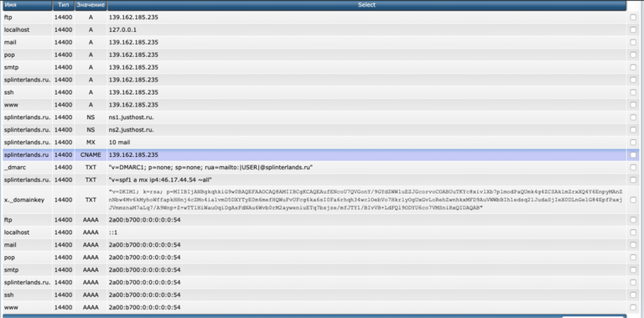Tick the checkbox for the ftp A record
The height and width of the screenshot is (318, 644).
coord(633,18)
